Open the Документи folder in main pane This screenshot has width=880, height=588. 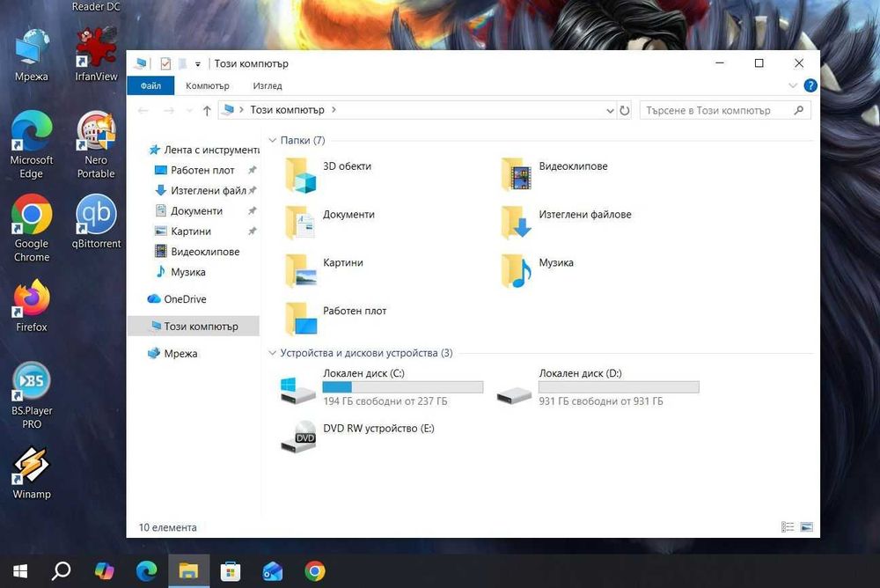coord(329,223)
